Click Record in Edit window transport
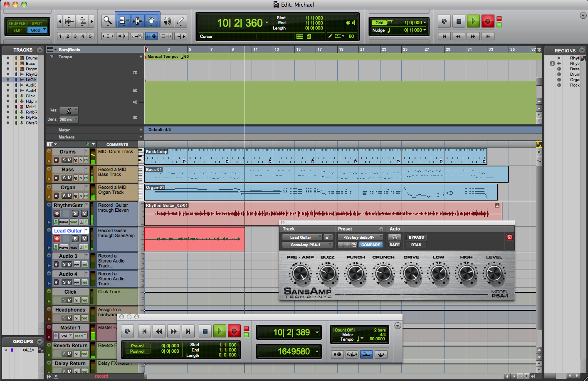The image size is (588, 381). (488, 21)
